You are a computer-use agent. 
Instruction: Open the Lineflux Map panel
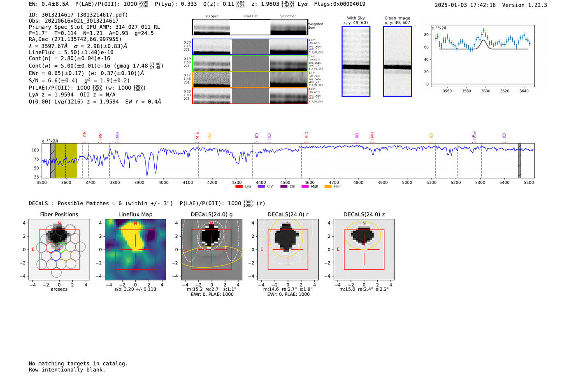pyautogui.click(x=135, y=249)
